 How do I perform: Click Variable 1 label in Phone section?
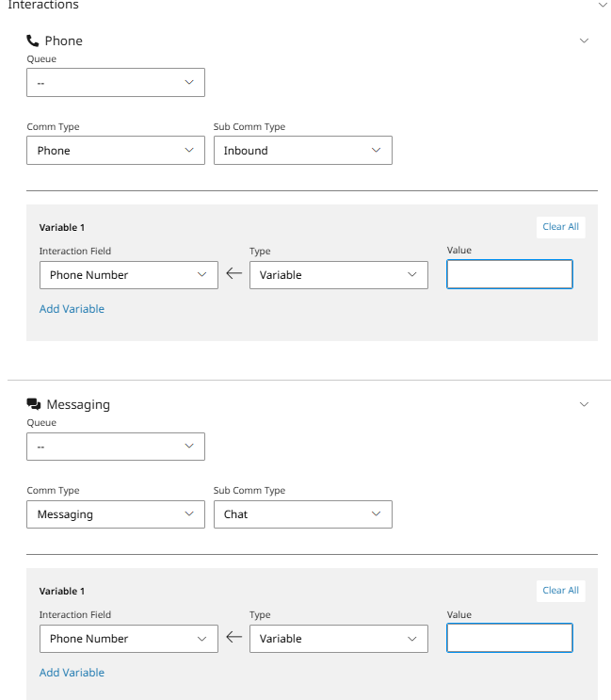point(62,228)
